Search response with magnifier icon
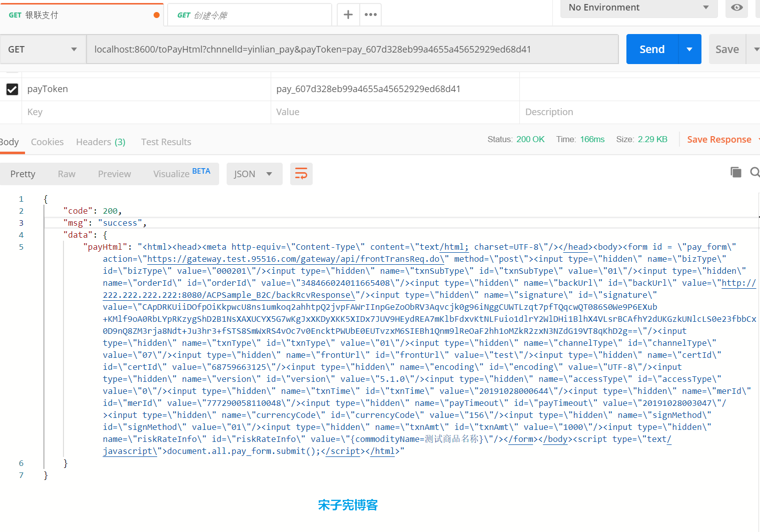Viewport: 760px width, 532px height. (755, 172)
